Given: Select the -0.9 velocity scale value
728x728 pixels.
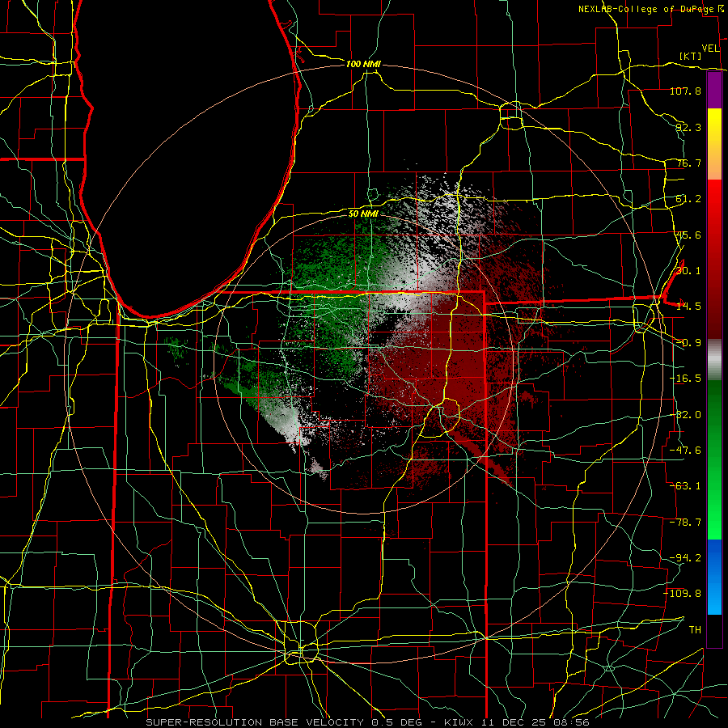Looking at the screenshot, I should 688,343.
